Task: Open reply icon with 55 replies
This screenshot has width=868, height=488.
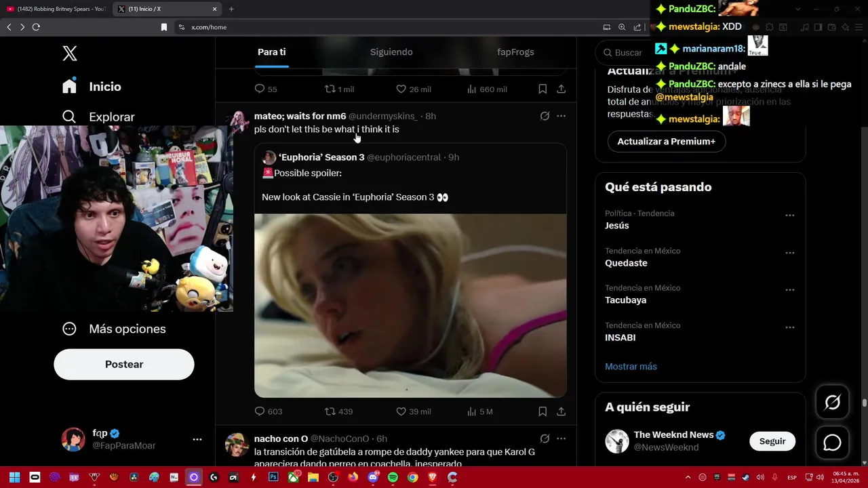Action: tap(259, 89)
